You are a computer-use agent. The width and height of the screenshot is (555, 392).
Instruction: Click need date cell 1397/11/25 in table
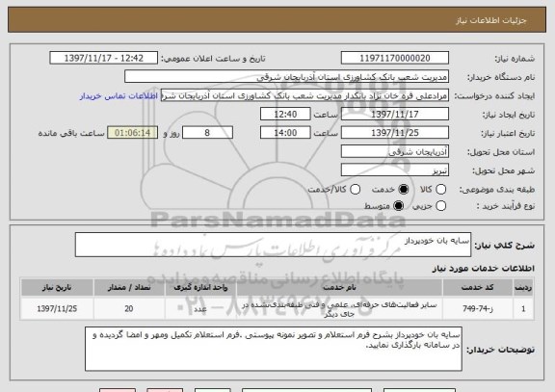57,309
